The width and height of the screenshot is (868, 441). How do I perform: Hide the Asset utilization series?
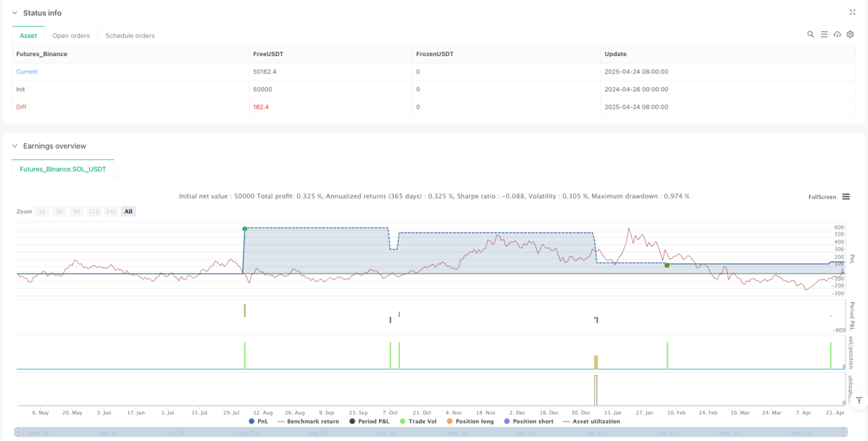click(x=592, y=421)
